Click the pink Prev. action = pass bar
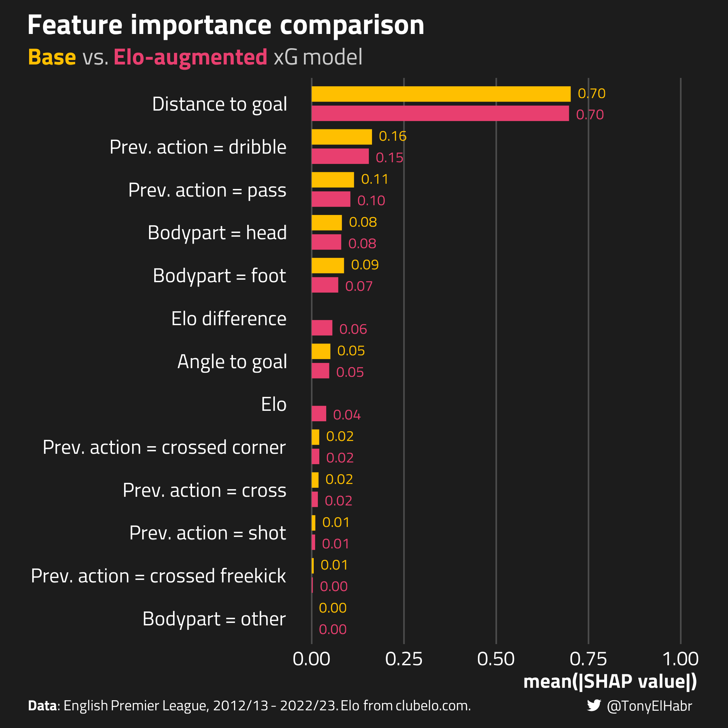Viewport: 728px width, 728px height. (331, 199)
